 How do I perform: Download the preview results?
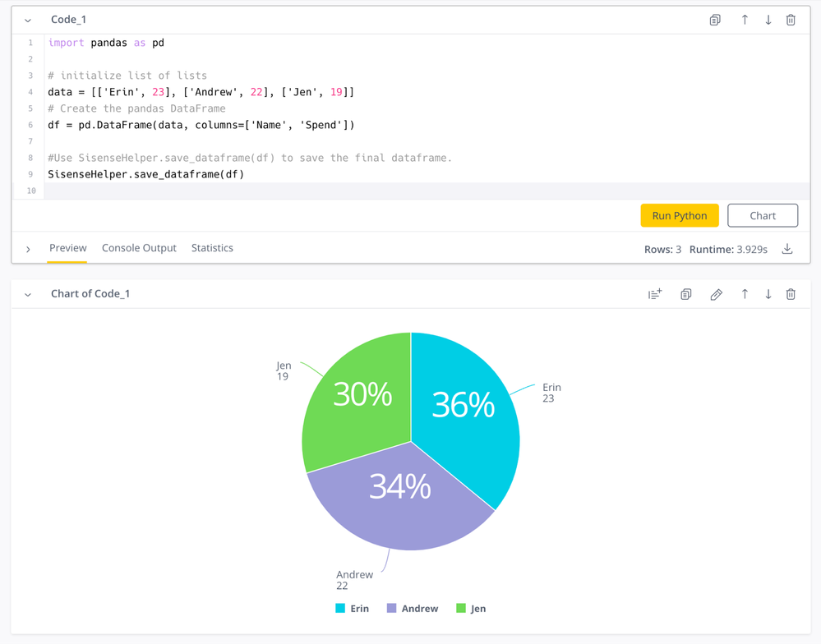787,249
